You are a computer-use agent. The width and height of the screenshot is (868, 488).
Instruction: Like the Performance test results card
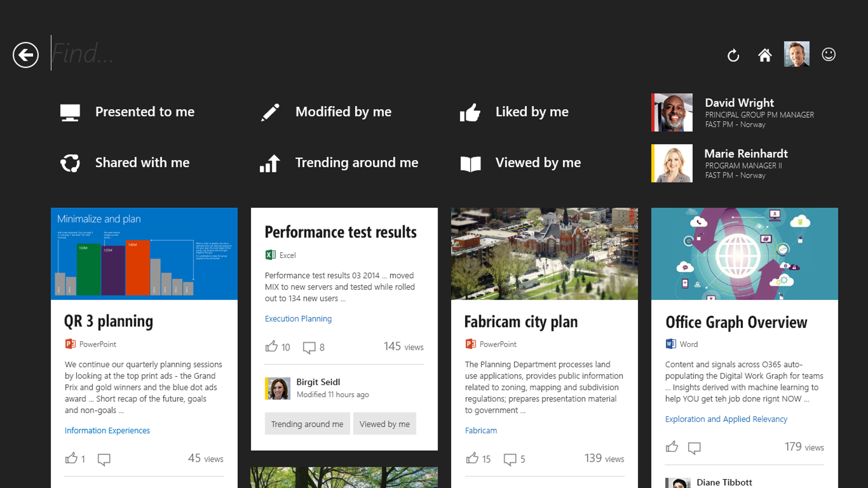pyautogui.click(x=271, y=347)
